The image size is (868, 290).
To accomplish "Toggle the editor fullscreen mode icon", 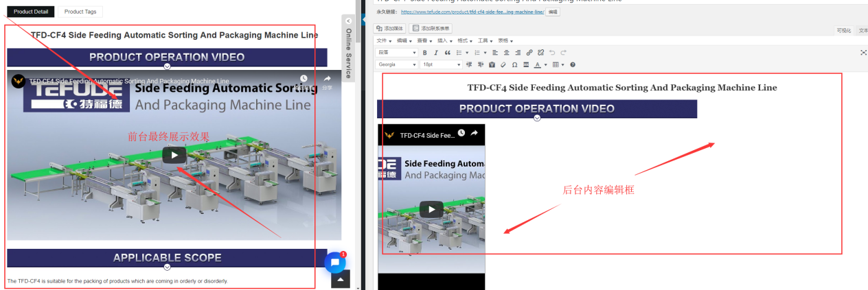I will tap(864, 53).
